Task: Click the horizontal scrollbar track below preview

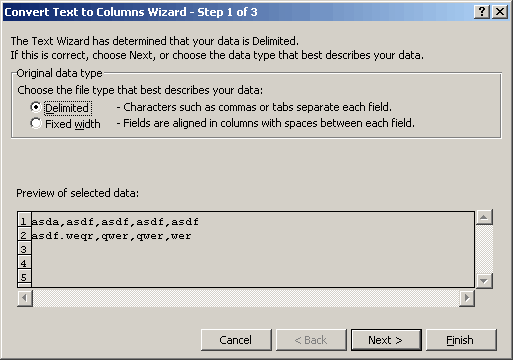Action: click(x=246, y=298)
